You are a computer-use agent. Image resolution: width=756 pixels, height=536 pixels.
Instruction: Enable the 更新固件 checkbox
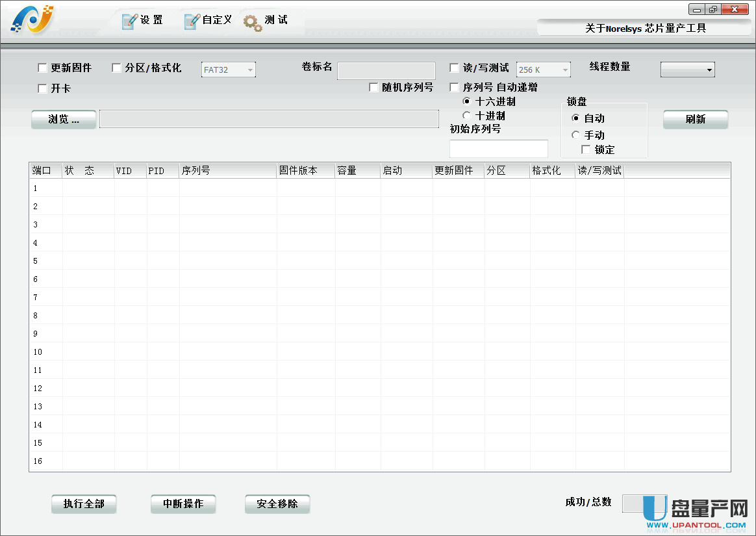pos(42,67)
